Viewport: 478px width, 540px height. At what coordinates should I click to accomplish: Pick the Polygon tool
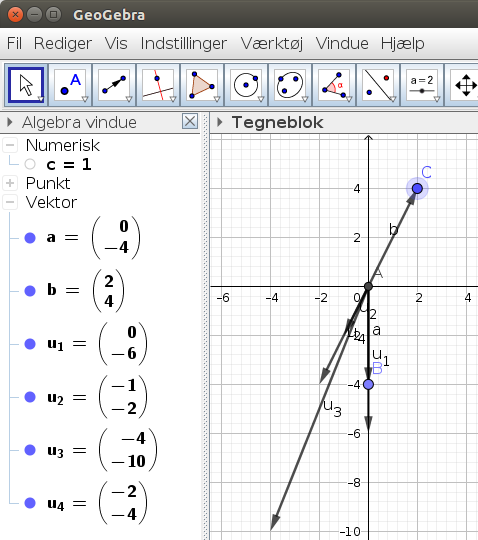point(202,85)
